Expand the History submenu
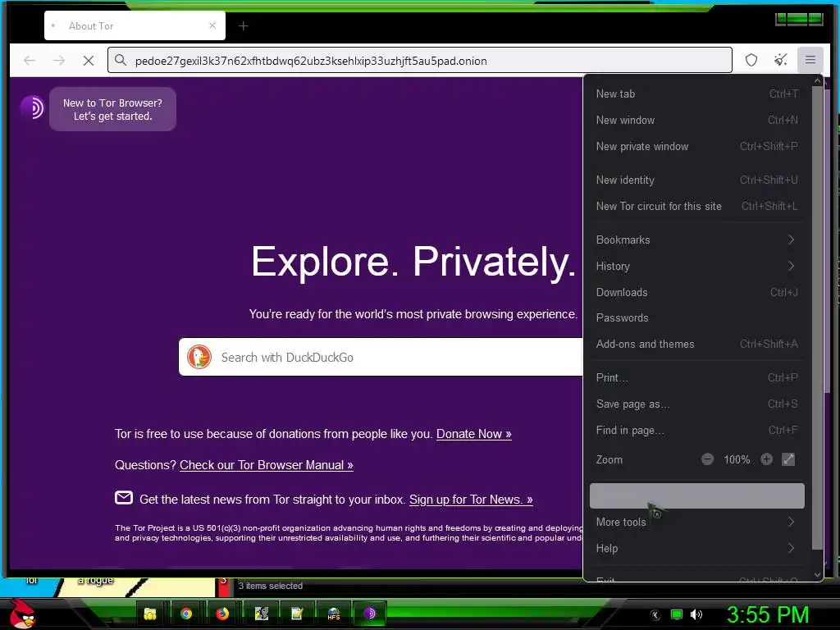 (x=696, y=266)
